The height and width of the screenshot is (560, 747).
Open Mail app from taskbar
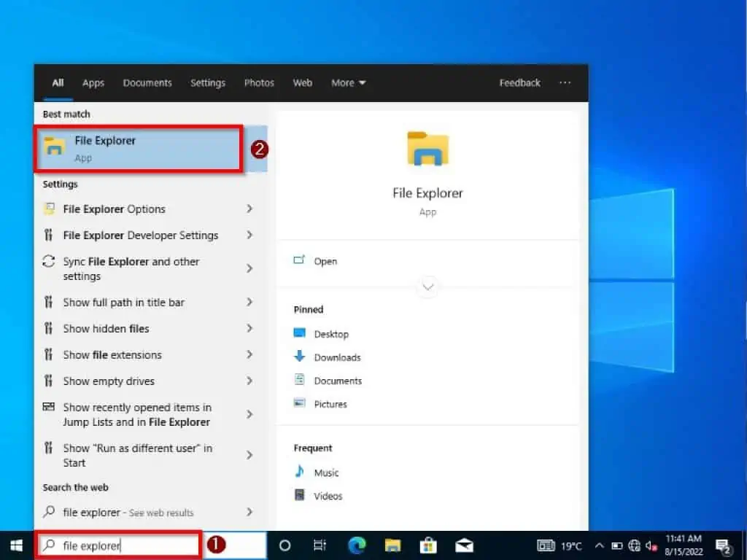[x=464, y=545]
